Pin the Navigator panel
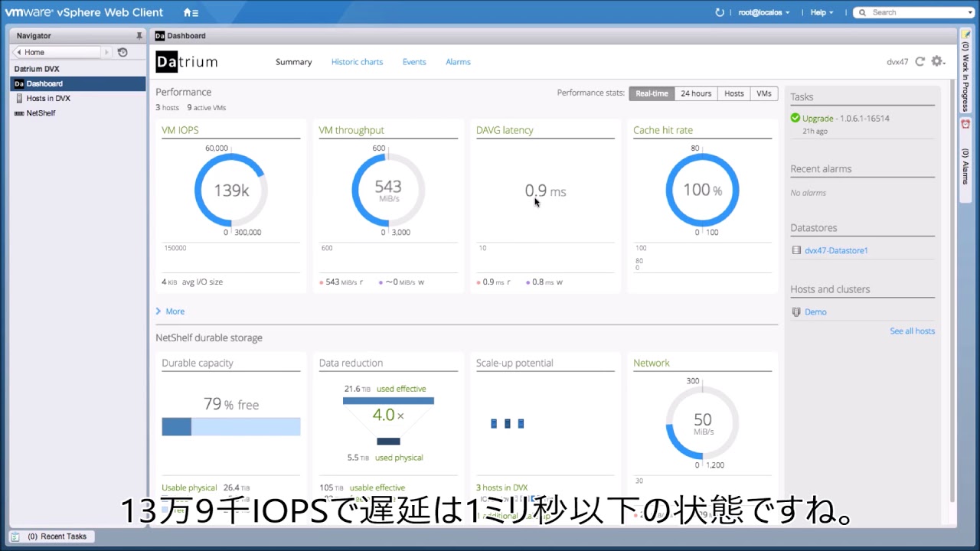 [x=139, y=36]
